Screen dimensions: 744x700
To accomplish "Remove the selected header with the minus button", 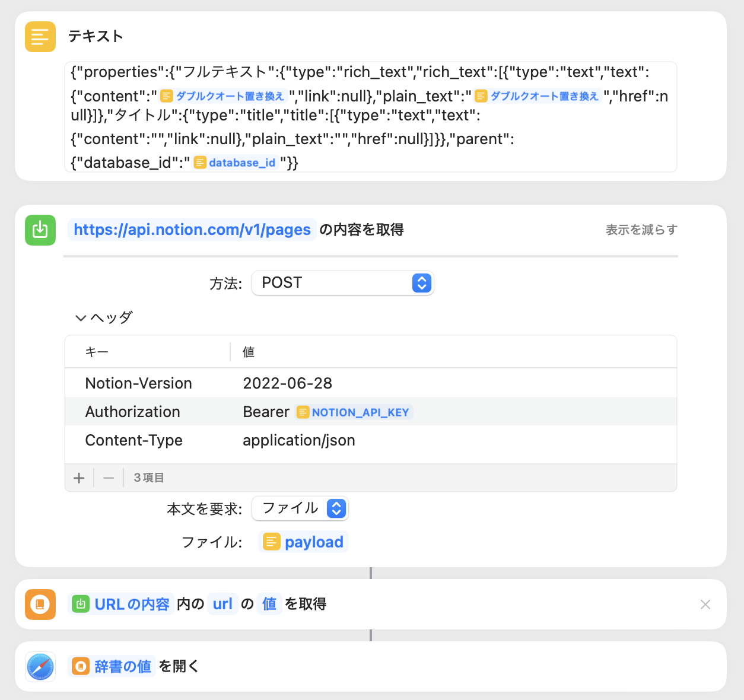I will [x=109, y=478].
